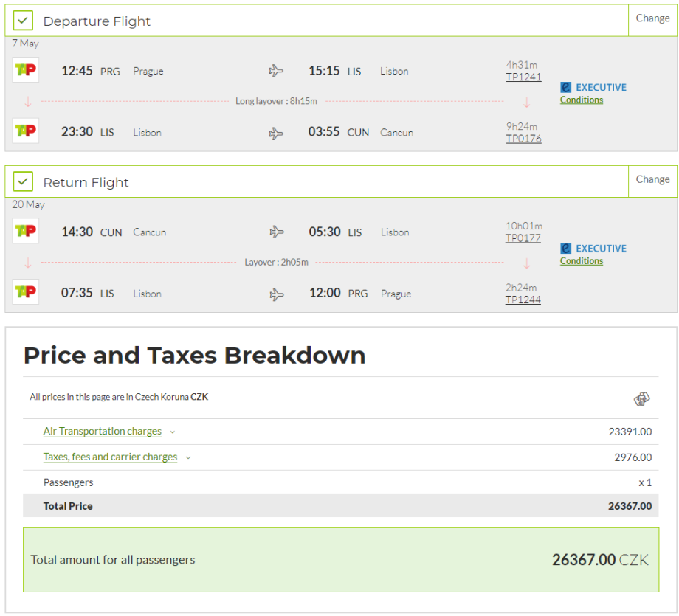
Task: Toggle the Departure Flight checkbox
Action: (24, 21)
